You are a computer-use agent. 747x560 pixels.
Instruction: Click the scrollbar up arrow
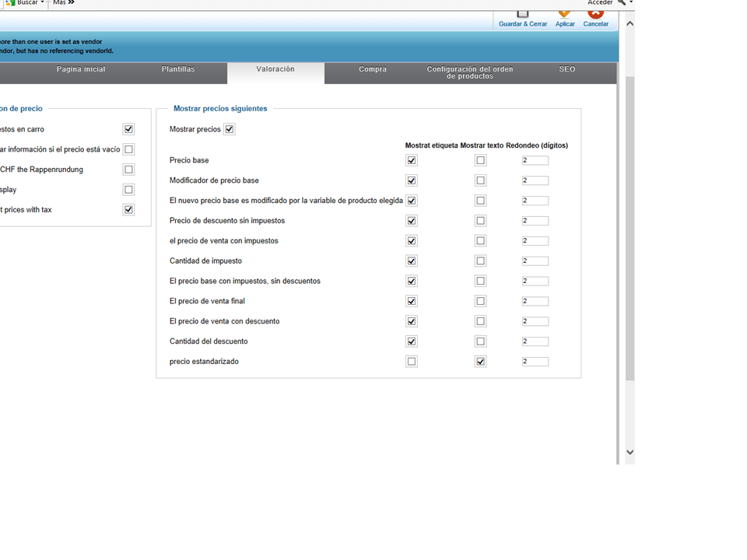point(630,23)
